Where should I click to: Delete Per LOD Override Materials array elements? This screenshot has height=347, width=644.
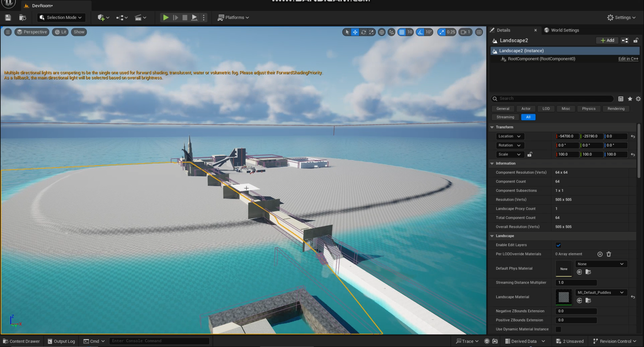609,254
